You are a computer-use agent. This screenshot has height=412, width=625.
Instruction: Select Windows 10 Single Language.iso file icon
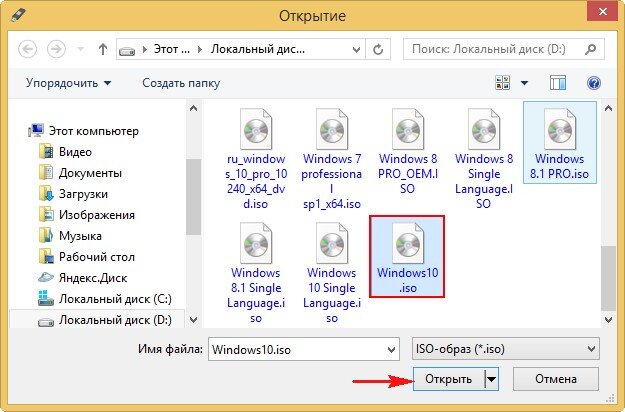[332, 243]
